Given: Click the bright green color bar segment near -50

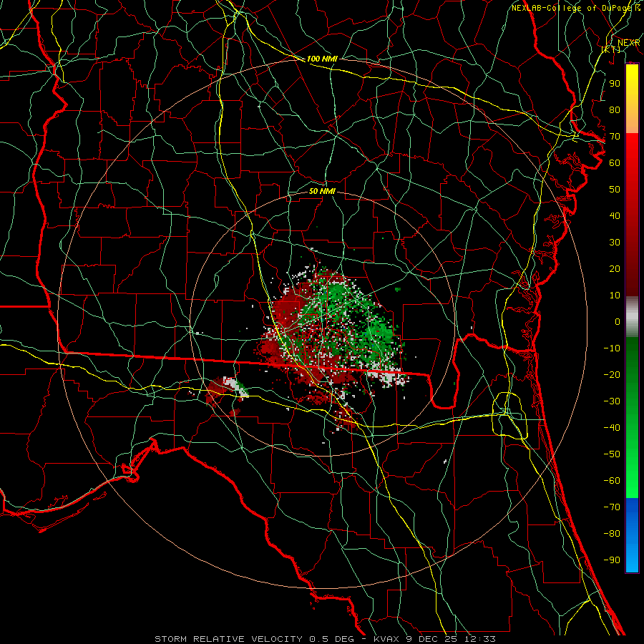Looking at the screenshot, I should click(x=632, y=456).
